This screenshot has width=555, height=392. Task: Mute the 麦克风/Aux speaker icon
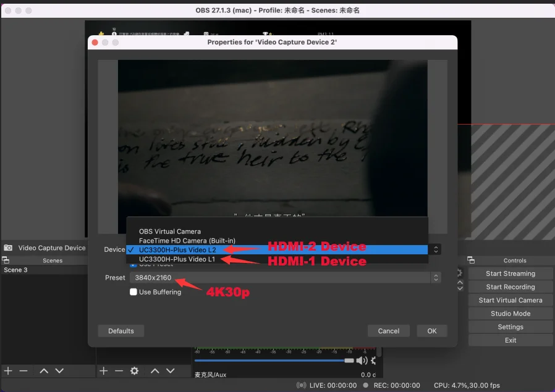(x=362, y=361)
